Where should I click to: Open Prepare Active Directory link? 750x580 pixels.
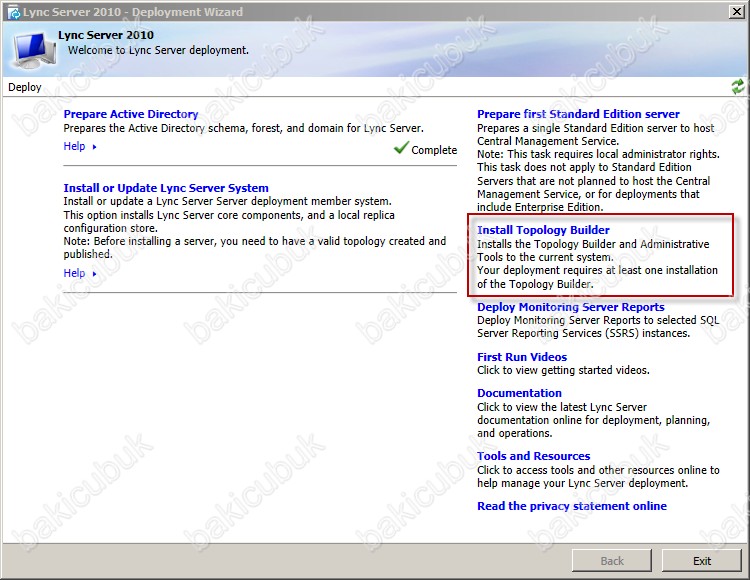tap(131, 114)
